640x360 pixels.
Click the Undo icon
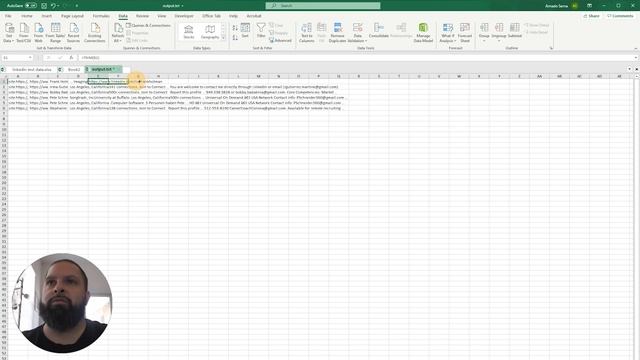[53, 6]
